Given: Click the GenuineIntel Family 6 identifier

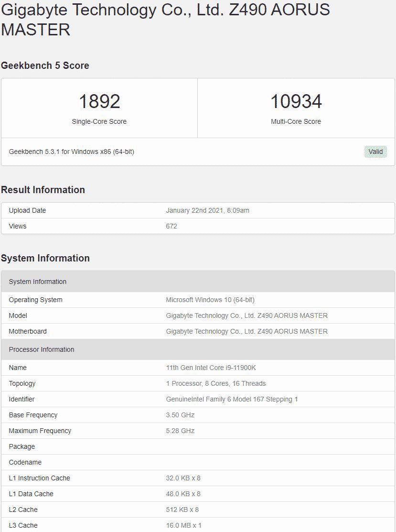Looking at the screenshot, I should [x=232, y=399].
